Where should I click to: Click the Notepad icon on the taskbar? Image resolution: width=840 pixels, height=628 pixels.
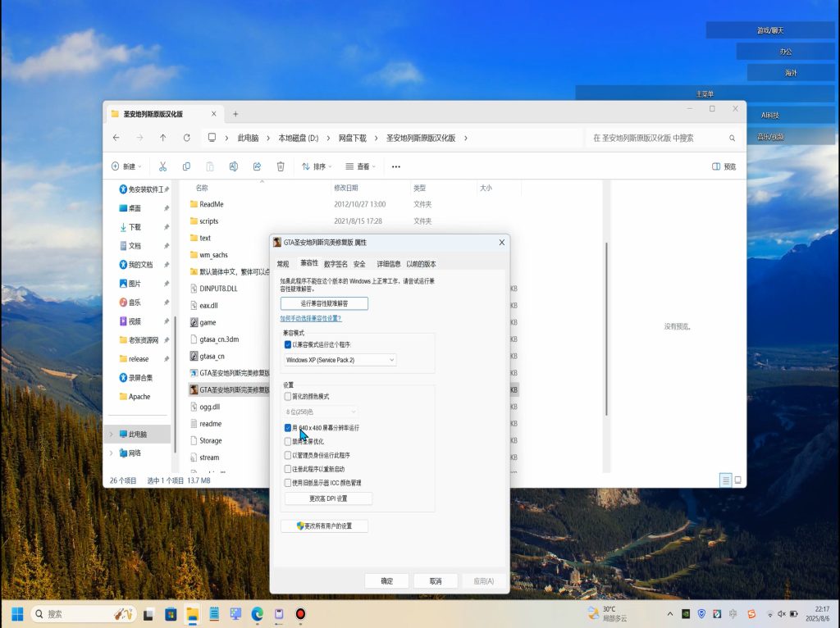click(x=214, y=614)
